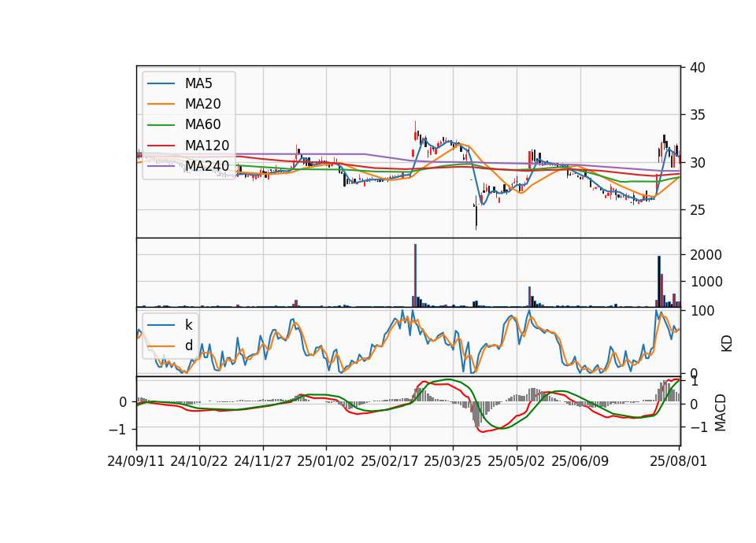Click the volume axis value 1000
The width and height of the screenshot is (756, 543).
pos(706,282)
